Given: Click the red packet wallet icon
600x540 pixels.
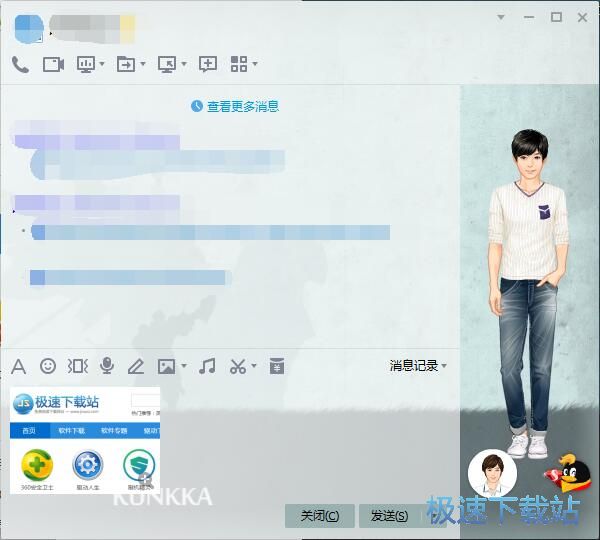Looking at the screenshot, I should (x=277, y=366).
